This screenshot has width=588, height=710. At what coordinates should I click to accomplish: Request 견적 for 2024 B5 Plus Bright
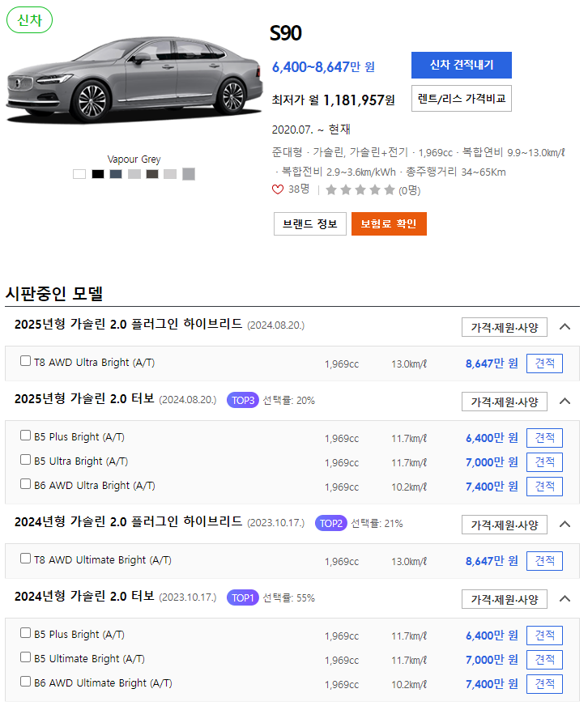[x=544, y=636]
